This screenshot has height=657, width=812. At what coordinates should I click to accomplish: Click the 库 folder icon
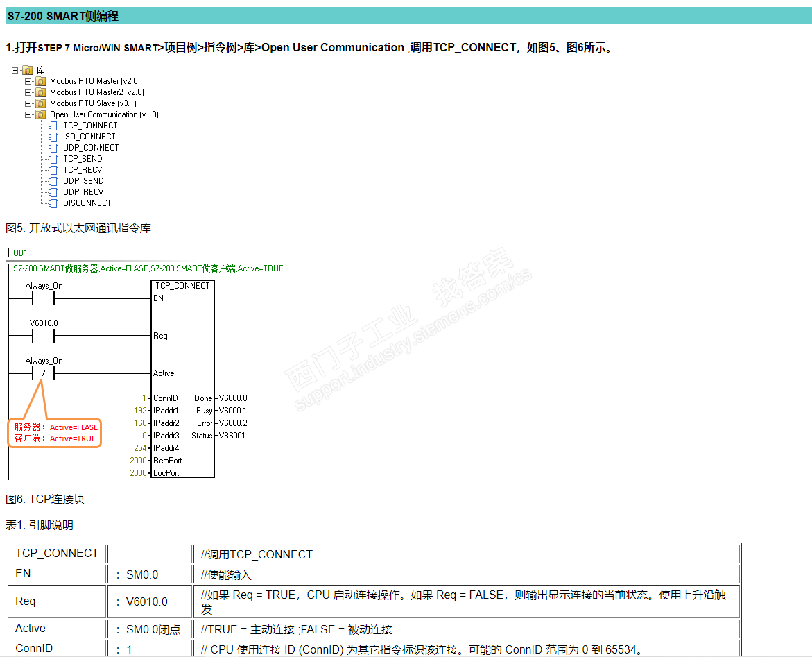(28, 70)
